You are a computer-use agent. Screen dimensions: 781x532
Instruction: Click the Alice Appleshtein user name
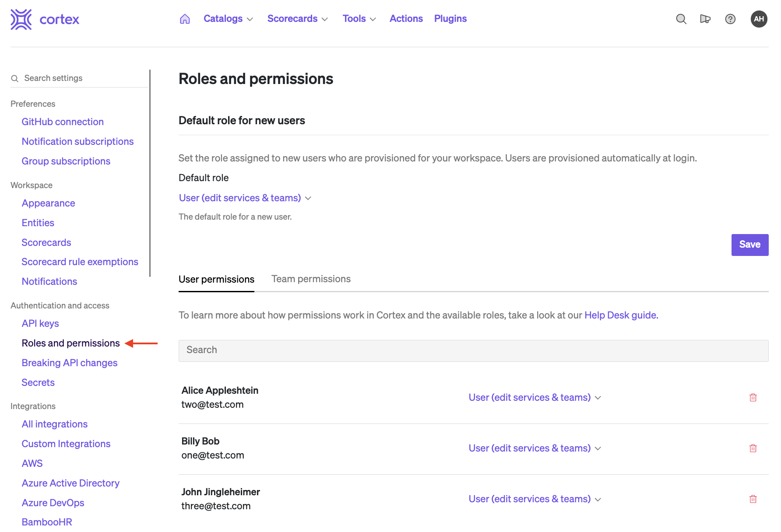click(220, 390)
